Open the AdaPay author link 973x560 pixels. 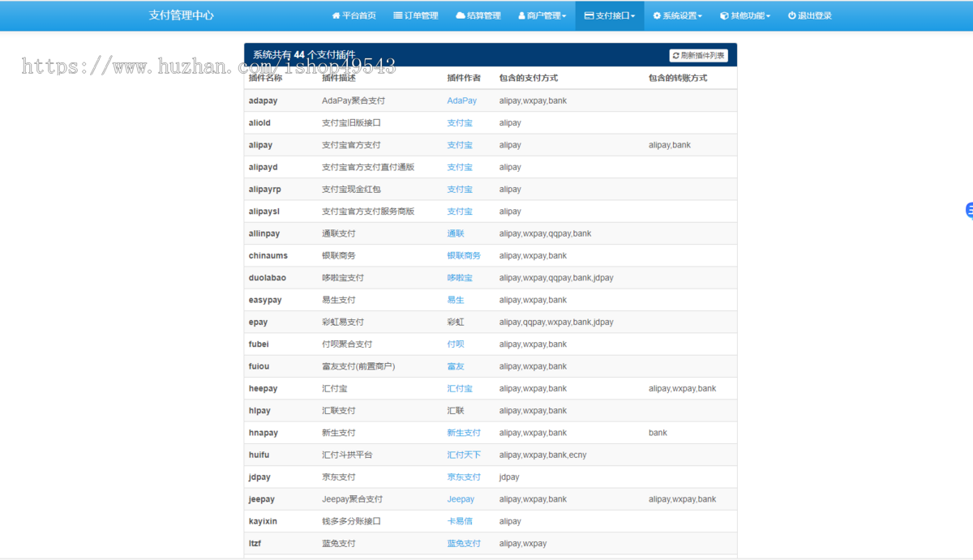[x=462, y=101]
